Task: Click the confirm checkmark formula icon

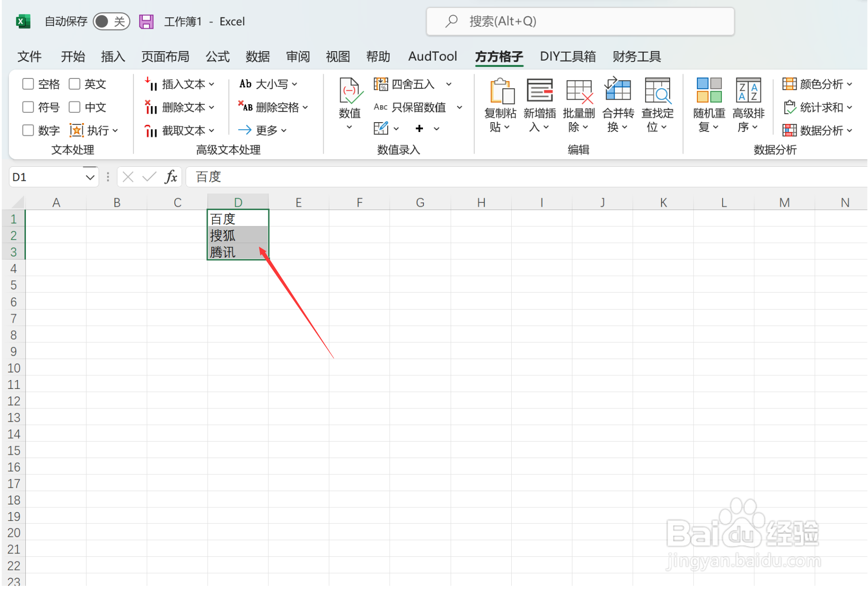Action: 149,177
